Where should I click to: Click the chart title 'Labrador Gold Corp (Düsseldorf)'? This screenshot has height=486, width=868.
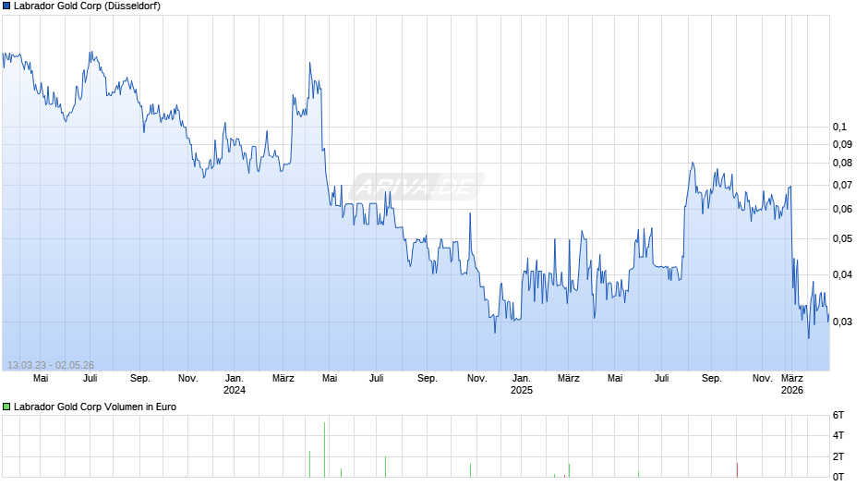87,6
